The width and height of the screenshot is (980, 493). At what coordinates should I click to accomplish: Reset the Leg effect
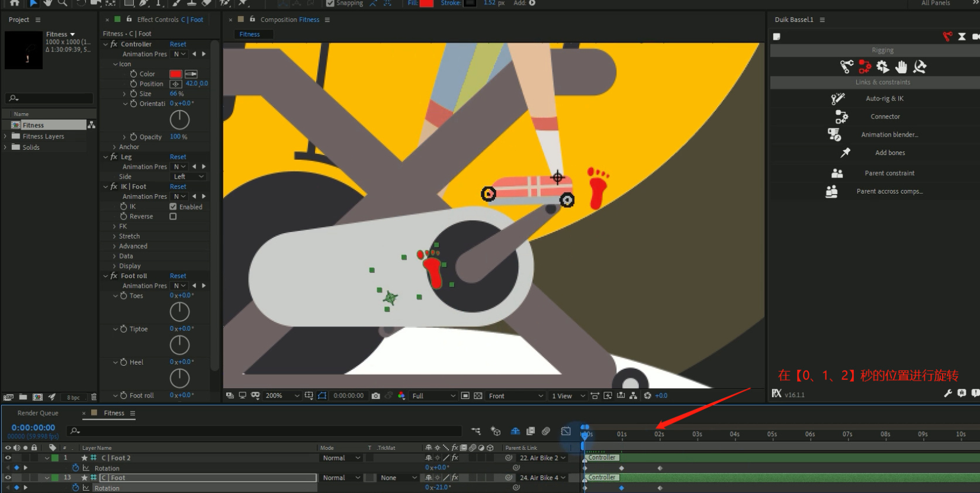(178, 157)
